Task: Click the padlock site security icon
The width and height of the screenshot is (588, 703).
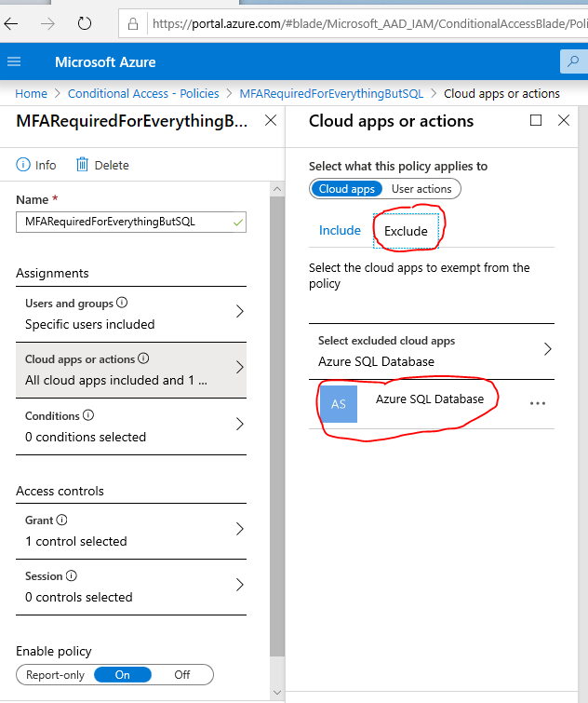Action: click(x=133, y=23)
